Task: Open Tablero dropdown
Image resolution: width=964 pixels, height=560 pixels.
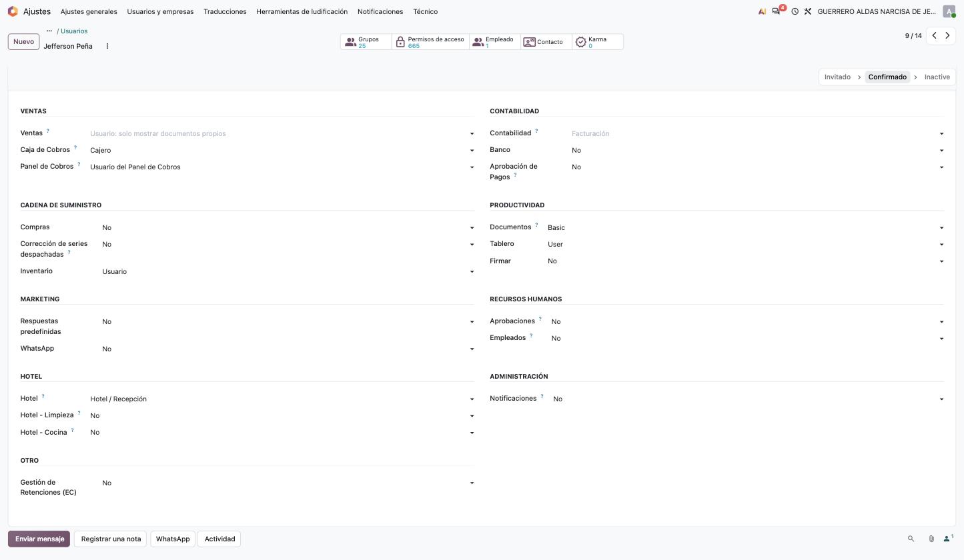Action: (746, 244)
